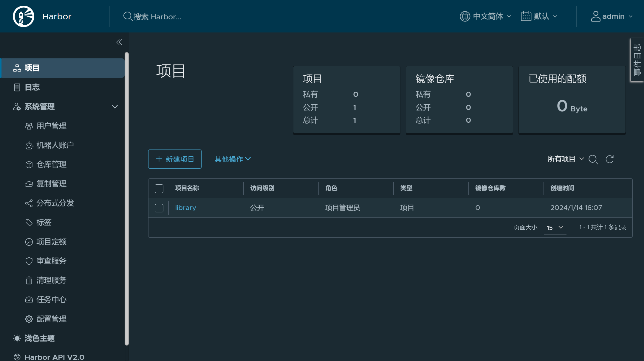Click the 搜索 Harbor search field
644x361 pixels.
pos(157,17)
